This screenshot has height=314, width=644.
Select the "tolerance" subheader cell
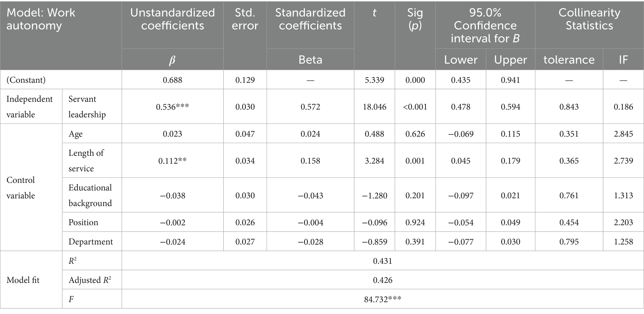[x=569, y=59]
